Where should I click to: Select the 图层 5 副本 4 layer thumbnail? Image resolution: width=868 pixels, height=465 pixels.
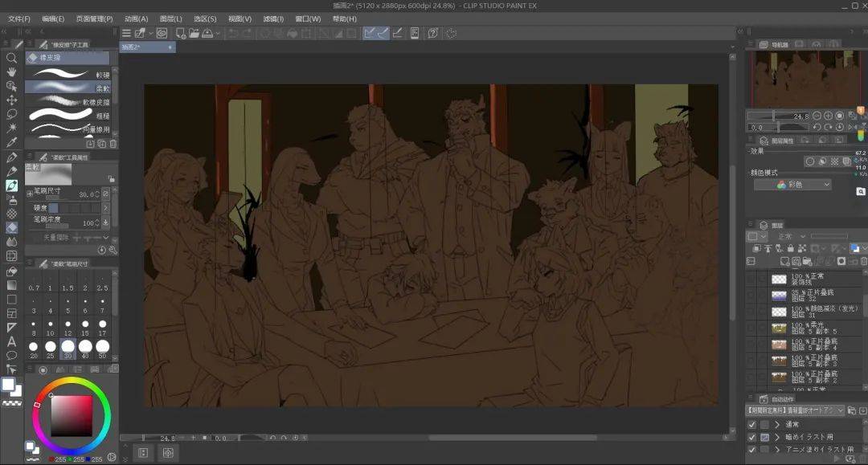[x=779, y=345]
